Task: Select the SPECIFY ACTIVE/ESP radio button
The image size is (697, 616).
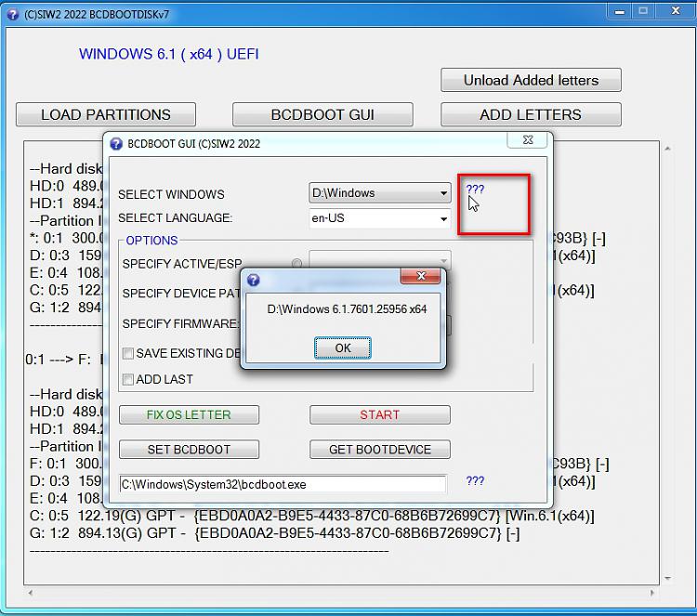Action: pos(297,264)
